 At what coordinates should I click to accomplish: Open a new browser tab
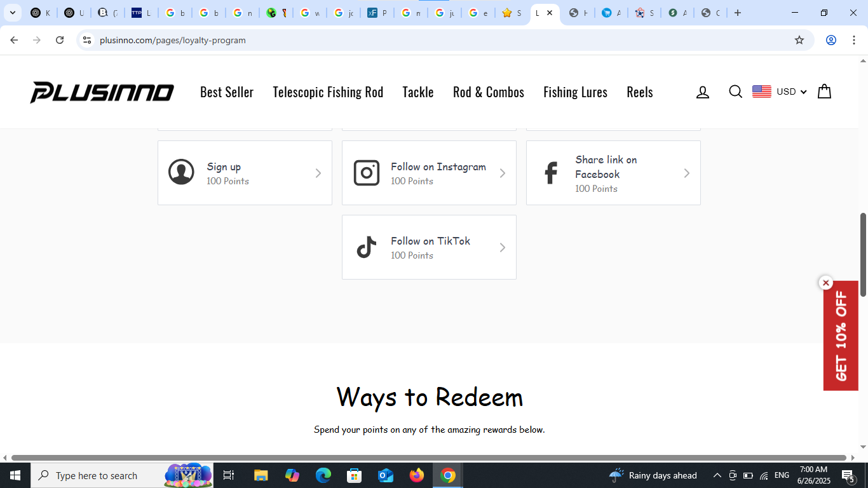[x=738, y=13]
